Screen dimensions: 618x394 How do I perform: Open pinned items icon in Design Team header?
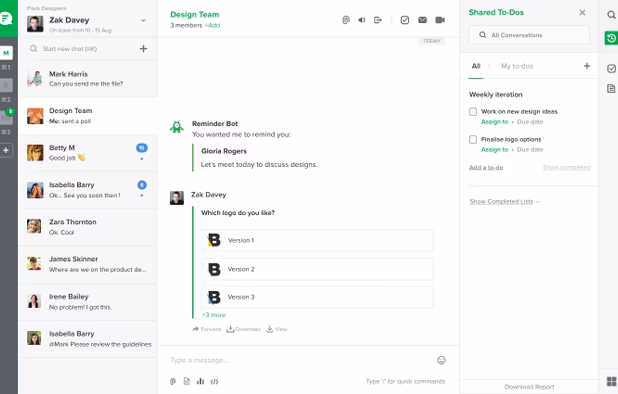click(x=346, y=20)
